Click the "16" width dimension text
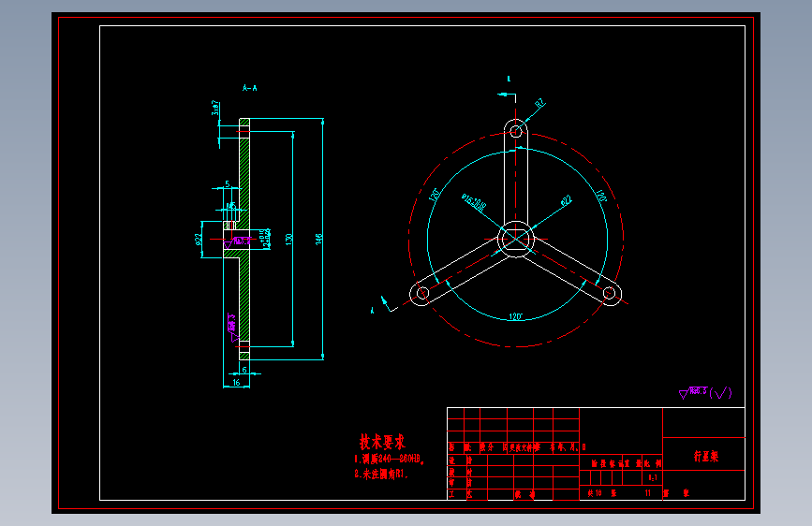 [x=236, y=383]
